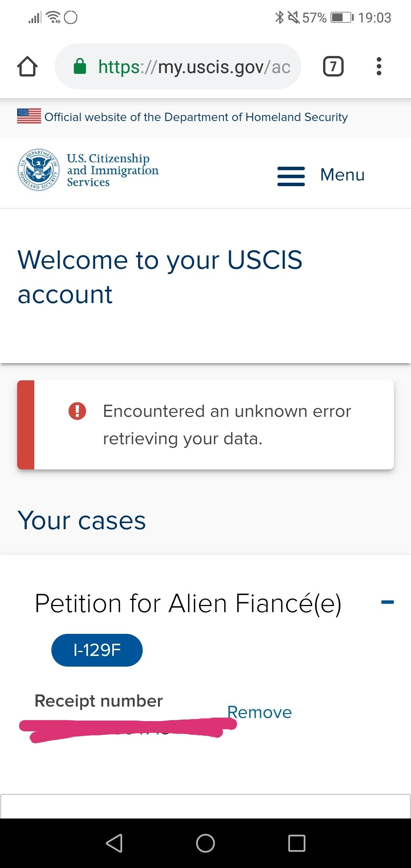Open the Menu navigation
The height and width of the screenshot is (868, 411).
(x=342, y=175)
